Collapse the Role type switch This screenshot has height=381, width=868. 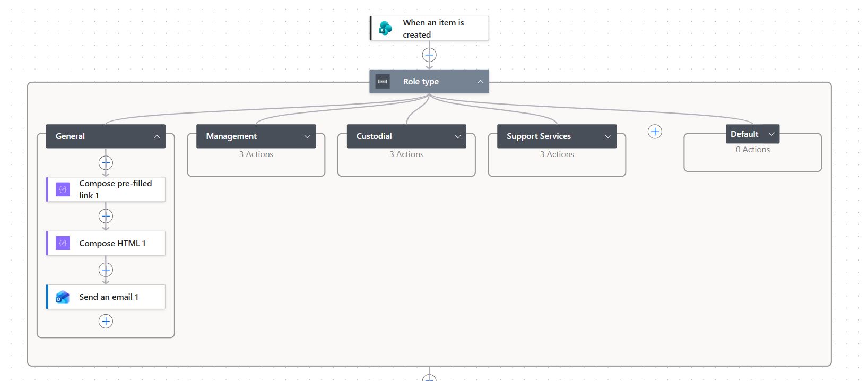[x=480, y=82]
